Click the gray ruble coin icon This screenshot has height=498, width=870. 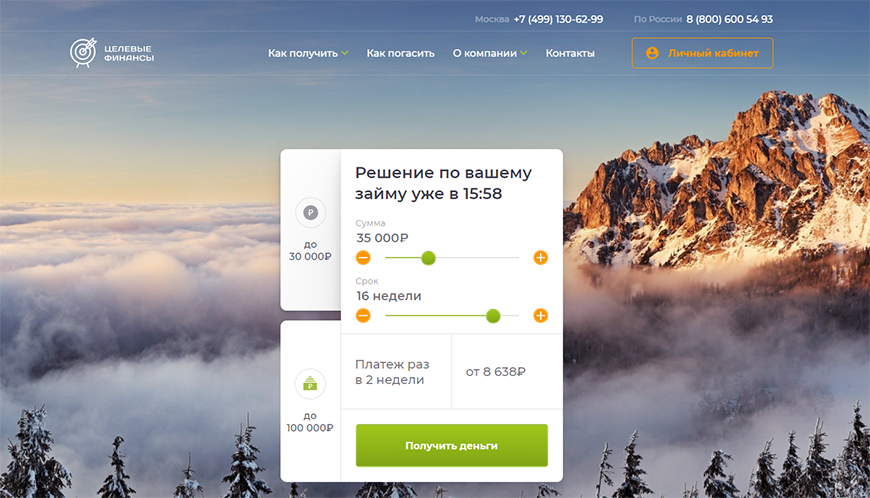310,212
